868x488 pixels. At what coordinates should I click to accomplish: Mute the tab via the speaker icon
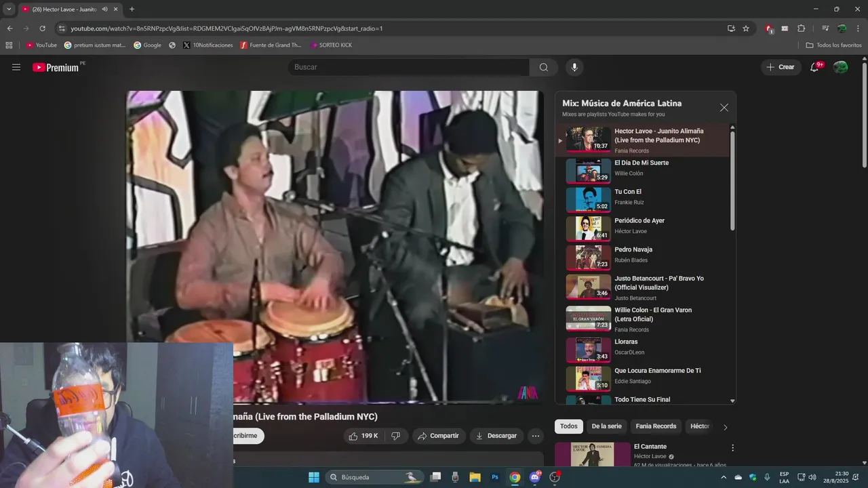[x=104, y=9]
